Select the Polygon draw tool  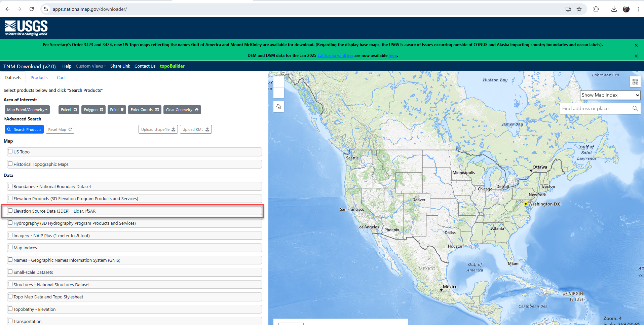[x=93, y=110]
